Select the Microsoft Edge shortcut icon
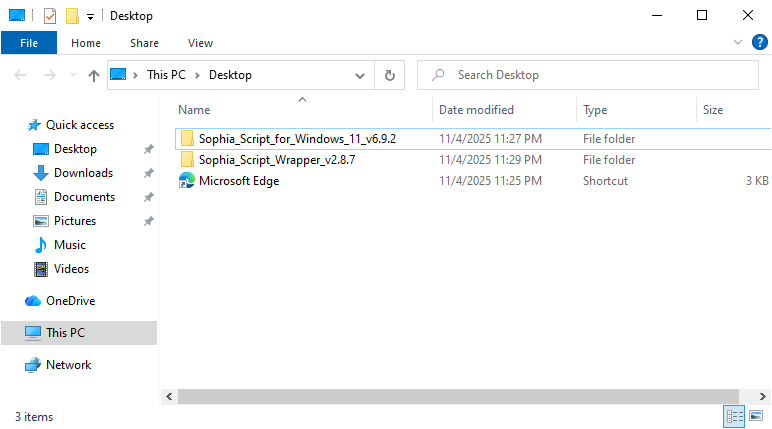 click(186, 181)
